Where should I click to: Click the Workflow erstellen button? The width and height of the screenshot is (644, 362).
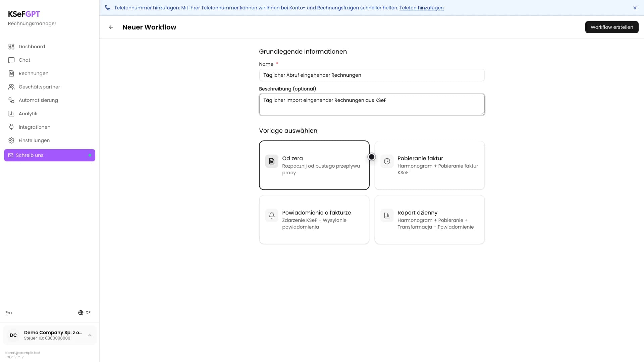coord(612,27)
